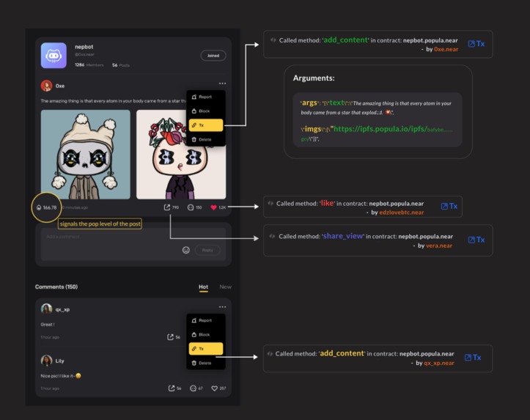The width and height of the screenshot is (530, 420).
Task: Select Block in qx_xp comment menu
Action: 205,334
